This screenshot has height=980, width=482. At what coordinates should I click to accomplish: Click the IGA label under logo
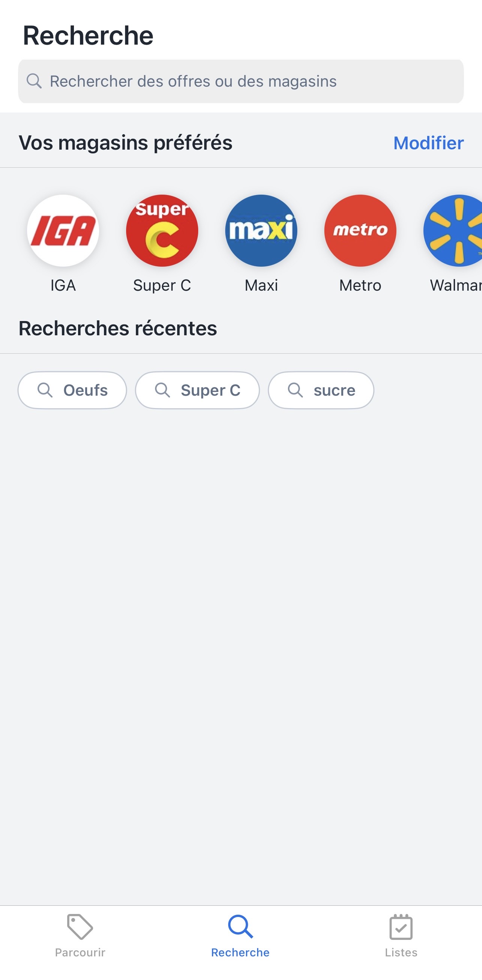click(x=63, y=285)
